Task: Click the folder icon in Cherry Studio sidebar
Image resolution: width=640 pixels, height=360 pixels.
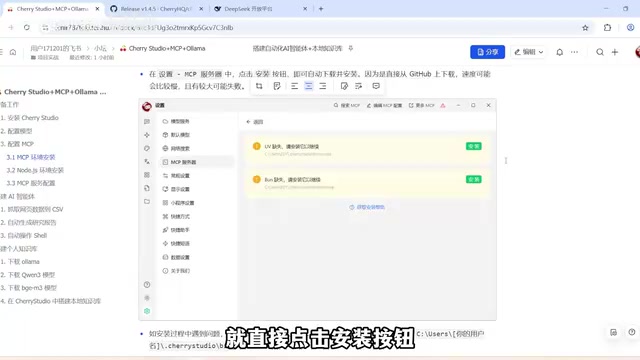Action: click(x=147, y=202)
